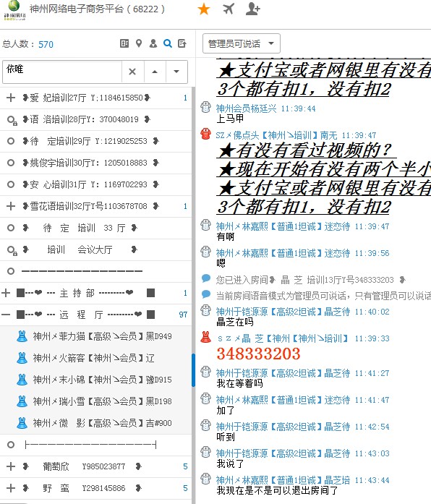This screenshot has width=431, height=504.
Task: Click the blue search magnifier icon
Action: coord(168,43)
